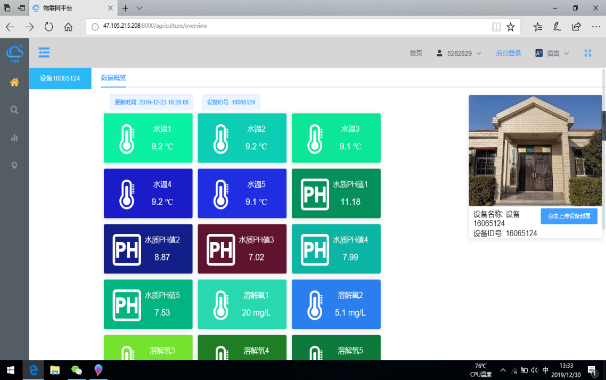Click the 8.87 PH value
Viewport: 606px width, 380px height.
click(162, 257)
